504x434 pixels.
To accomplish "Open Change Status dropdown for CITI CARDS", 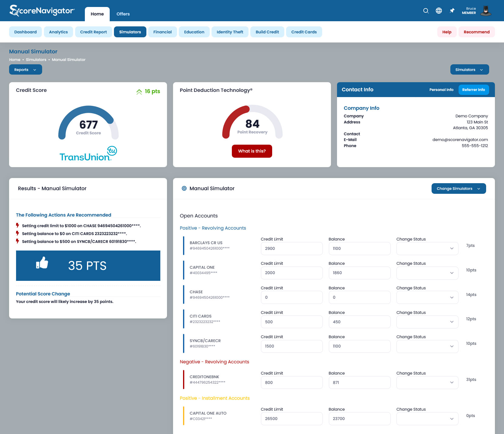I will [x=427, y=322].
